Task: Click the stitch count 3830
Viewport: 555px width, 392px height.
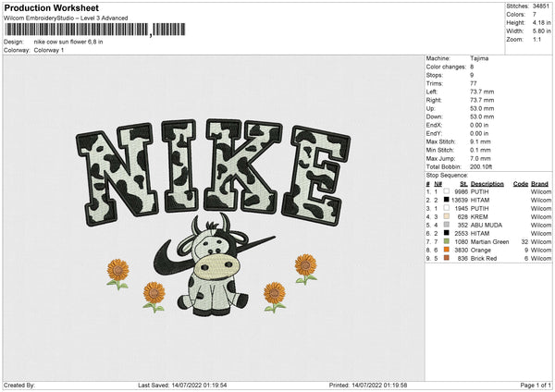Action: click(462, 251)
